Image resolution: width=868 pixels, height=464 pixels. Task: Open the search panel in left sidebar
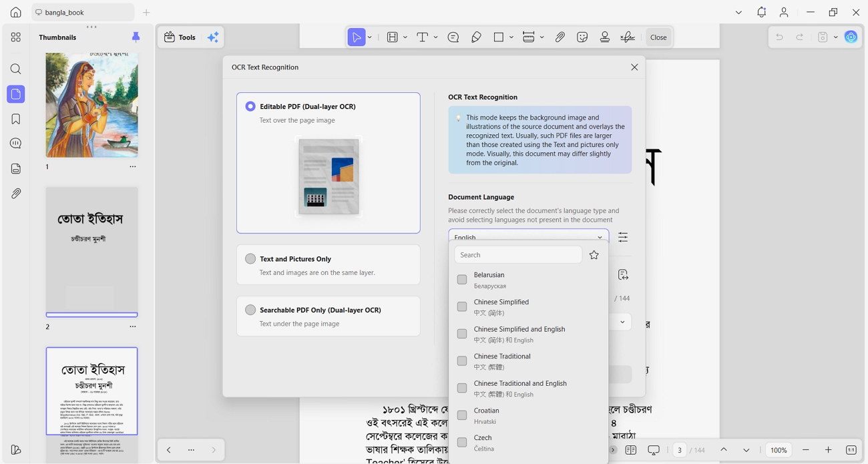(x=15, y=69)
